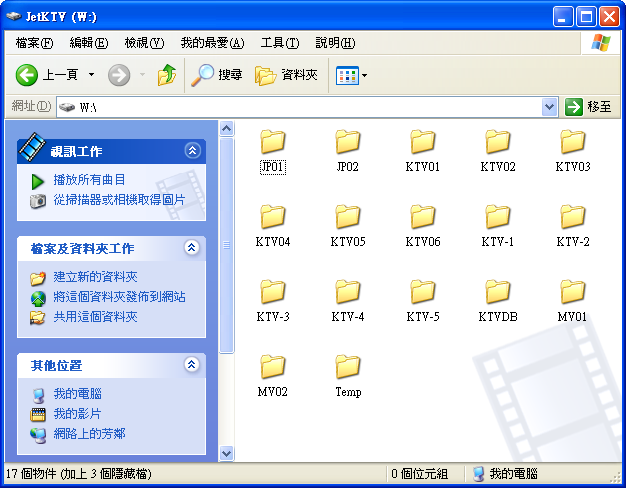Open the 說明(H) menu

pos(335,42)
